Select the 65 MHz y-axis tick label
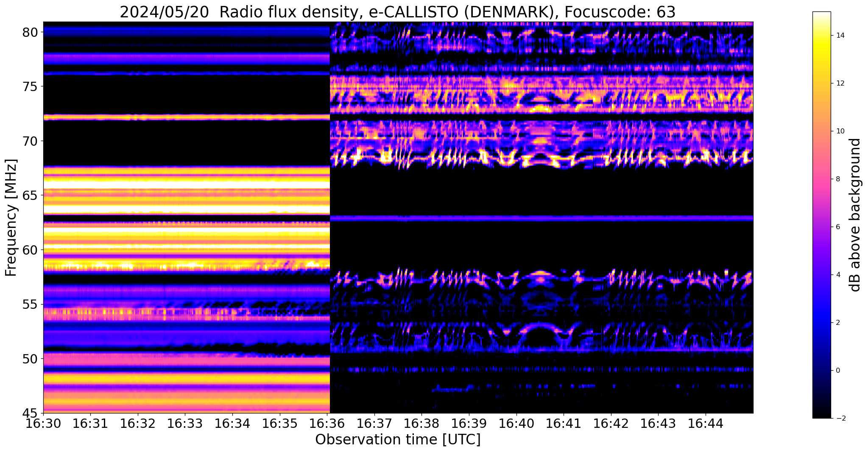 (x=31, y=196)
